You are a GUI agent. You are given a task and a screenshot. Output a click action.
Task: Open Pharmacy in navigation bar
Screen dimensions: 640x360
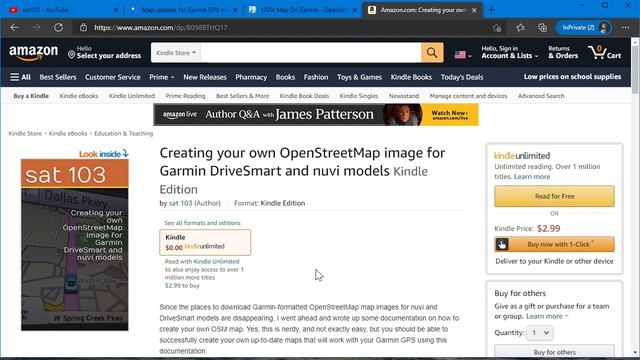(x=251, y=77)
